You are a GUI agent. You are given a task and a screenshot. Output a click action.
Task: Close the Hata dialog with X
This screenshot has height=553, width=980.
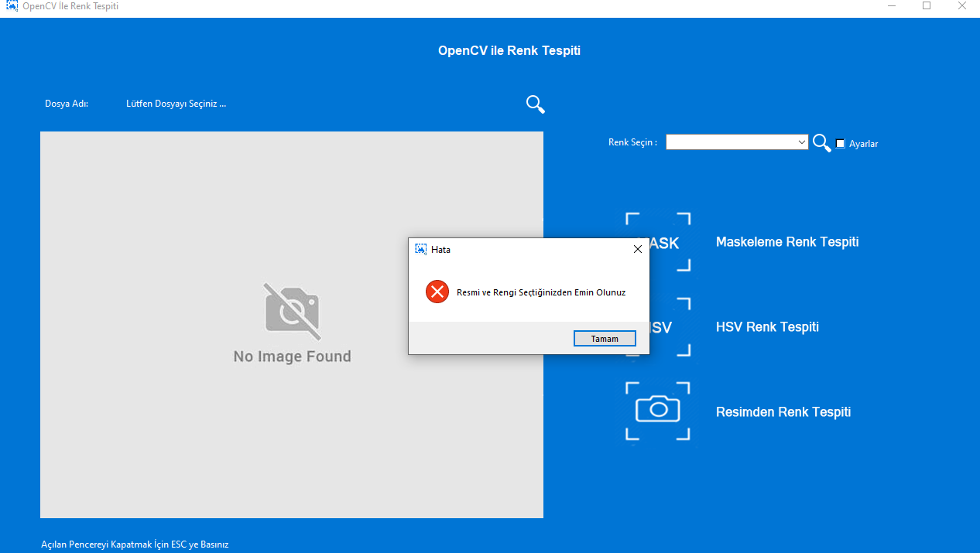638,249
